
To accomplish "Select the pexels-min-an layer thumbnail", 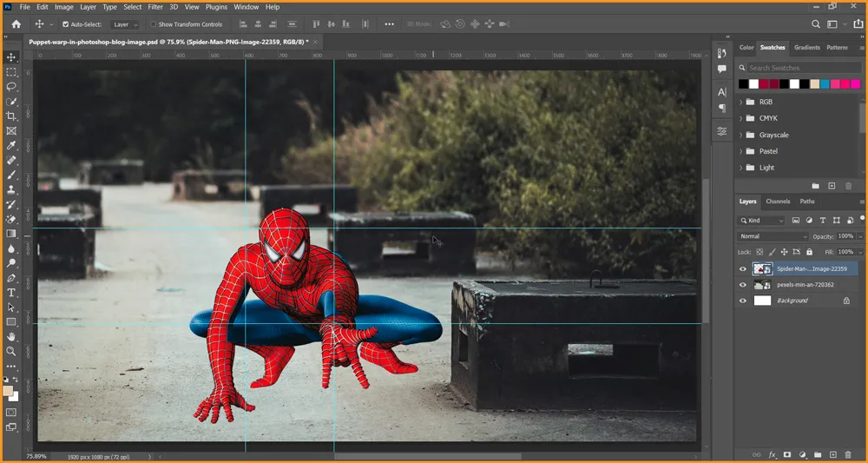I will [763, 285].
